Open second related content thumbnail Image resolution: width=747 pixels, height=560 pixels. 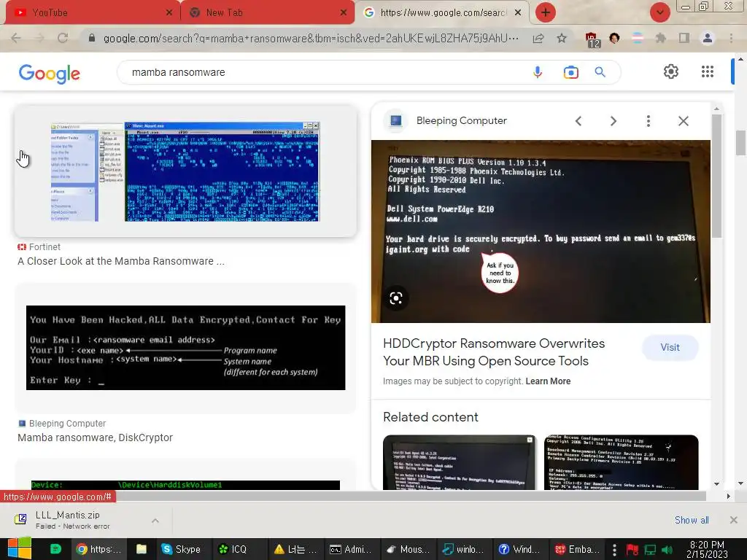[622, 462]
